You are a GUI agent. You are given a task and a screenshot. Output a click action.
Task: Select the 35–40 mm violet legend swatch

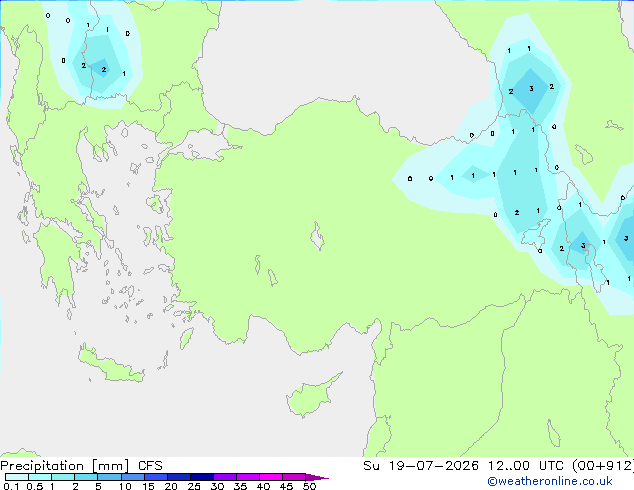(x=248, y=477)
